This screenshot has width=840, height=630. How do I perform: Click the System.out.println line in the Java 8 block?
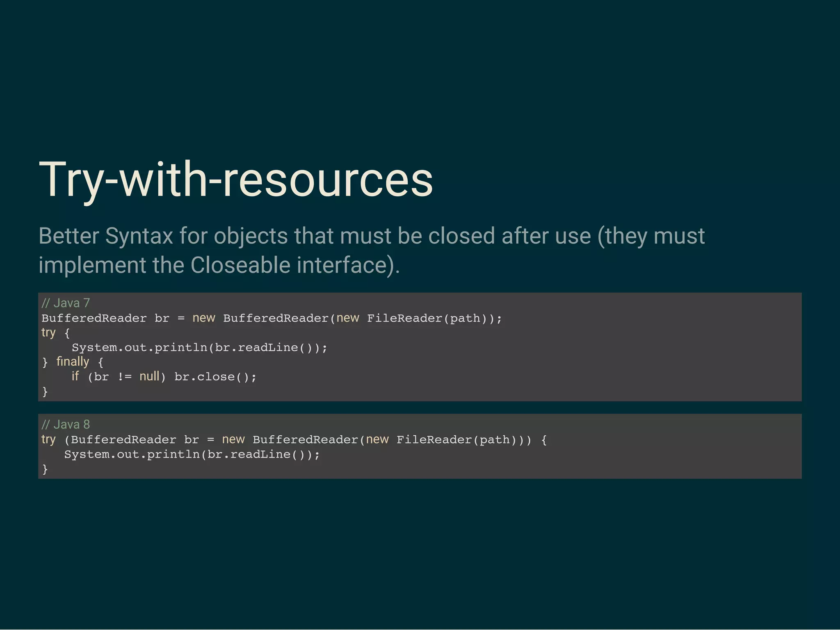[192, 454]
